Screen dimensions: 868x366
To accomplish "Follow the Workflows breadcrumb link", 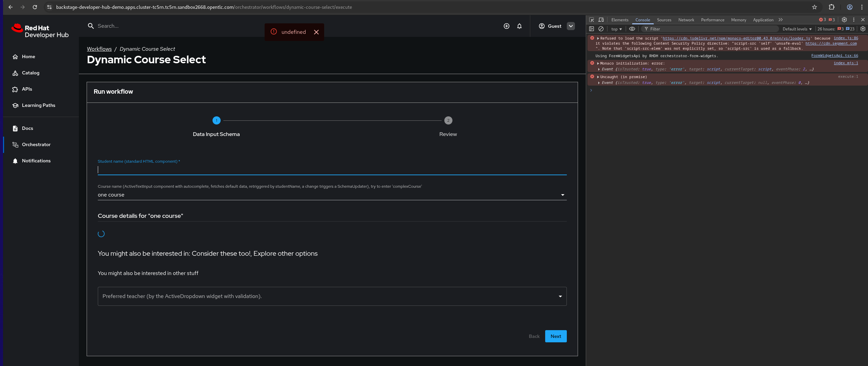I will (x=99, y=49).
